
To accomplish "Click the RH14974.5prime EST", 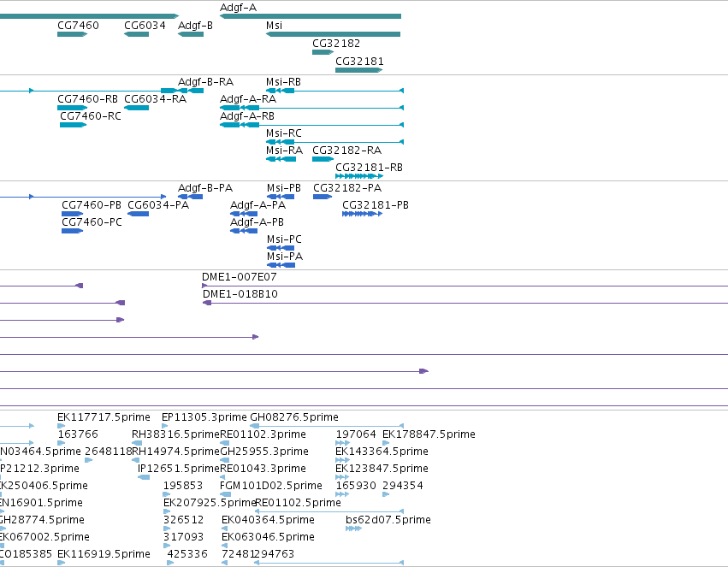I will [x=135, y=460].
